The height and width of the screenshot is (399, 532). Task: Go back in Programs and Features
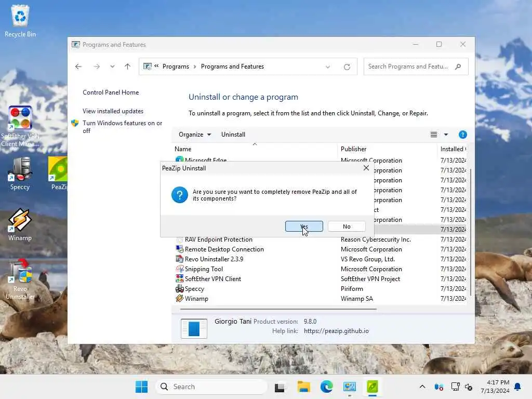click(x=78, y=66)
